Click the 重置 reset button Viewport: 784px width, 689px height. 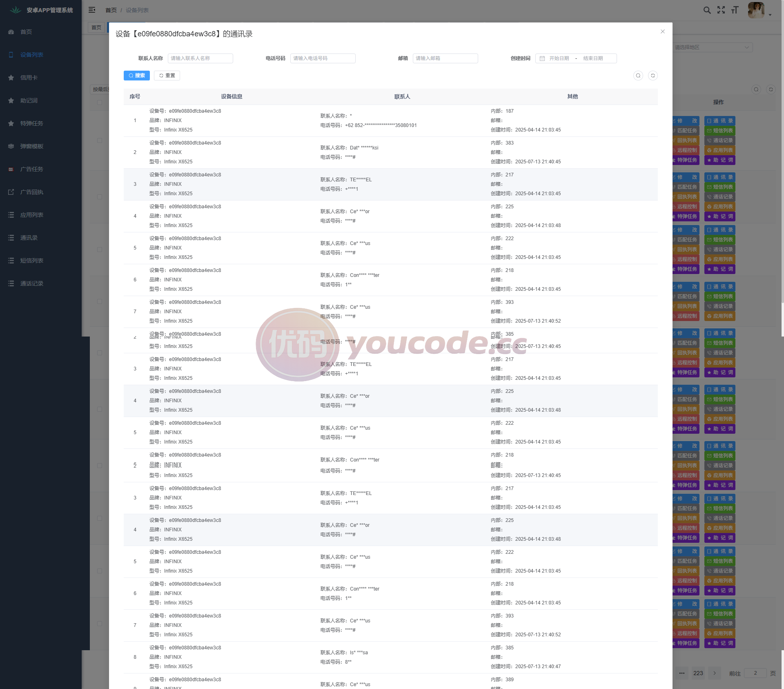pos(167,76)
